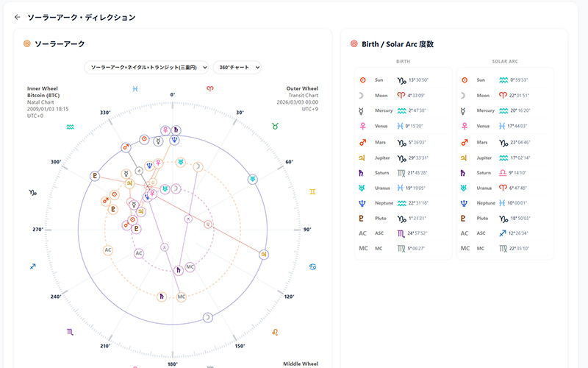
Task: Select the Gemini sign on the wheel's right
Action: 313,191
